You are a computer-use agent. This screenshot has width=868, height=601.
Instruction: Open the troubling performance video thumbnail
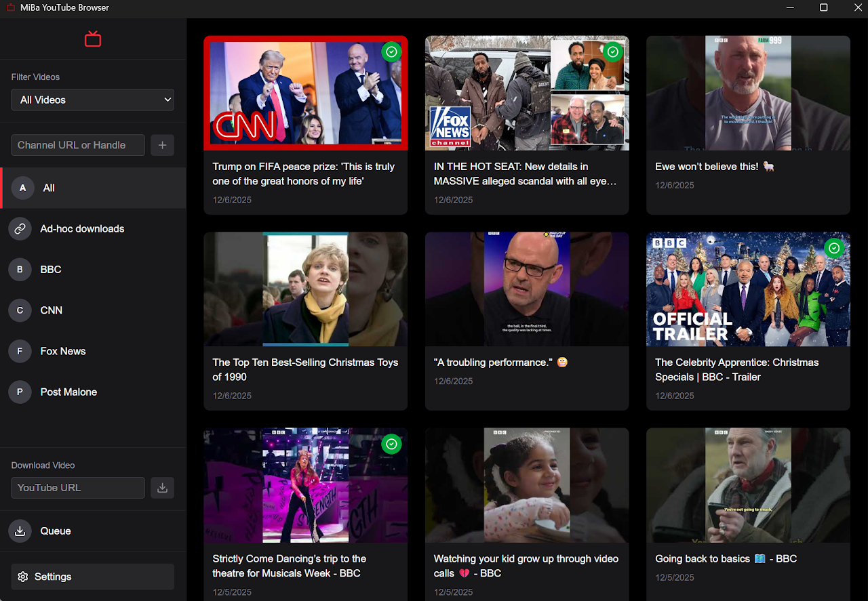click(527, 289)
